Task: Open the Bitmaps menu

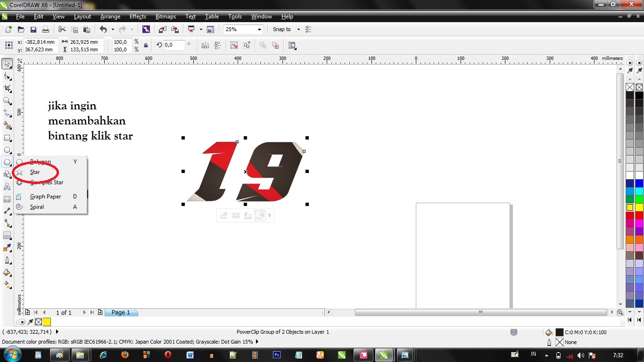Action: 165,16
